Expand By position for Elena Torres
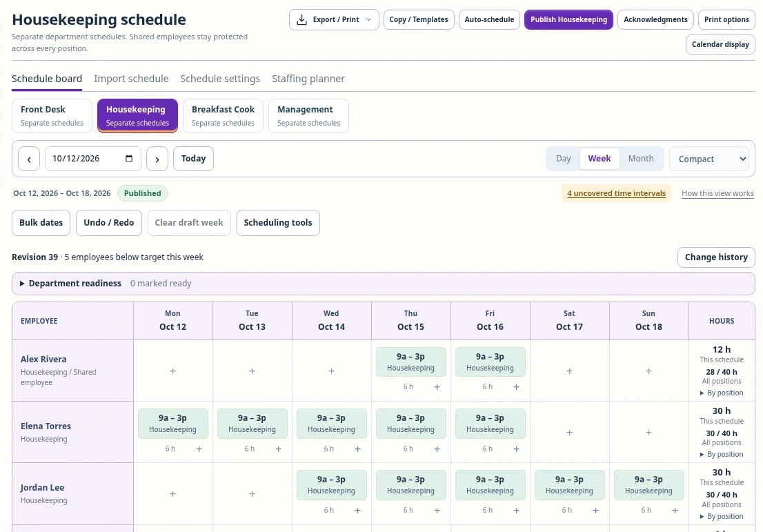Screen dimensions: 763x532 tap(722, 454)
